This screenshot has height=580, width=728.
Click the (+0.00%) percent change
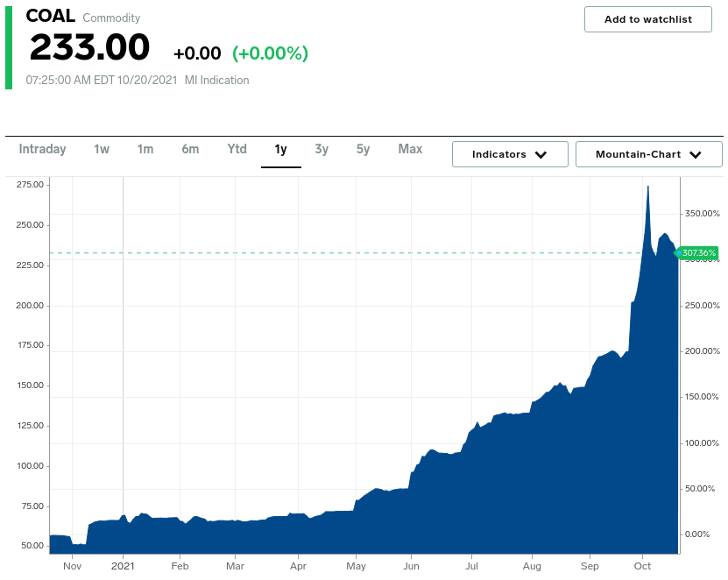click(270, 53)
